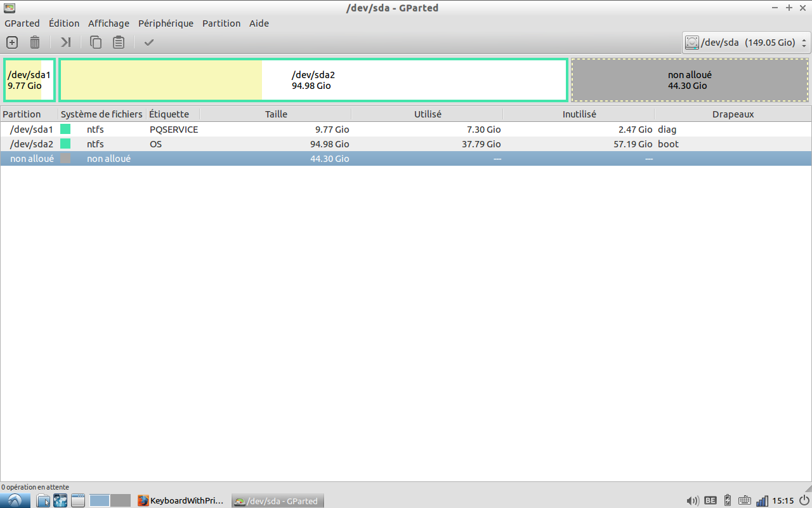Open the Périphérique menu
812x508 pixels.
pyautogui.click(x=166, y=23)
